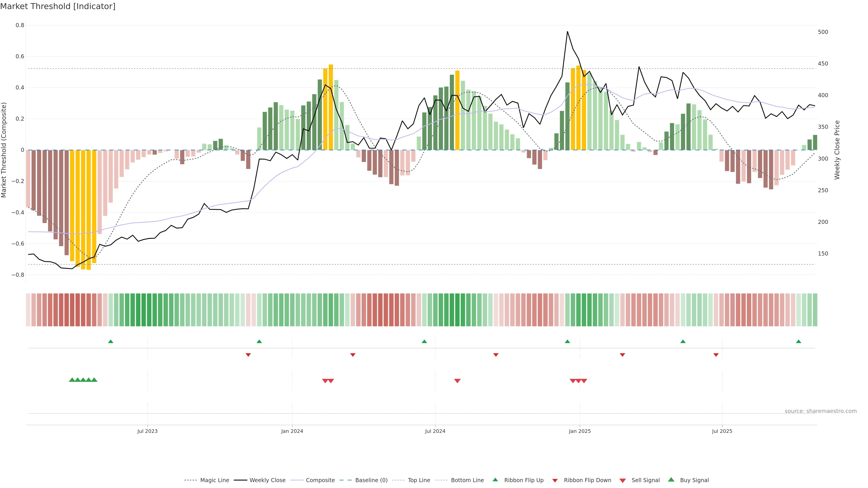Click the first green ribbon flip-up marker
868x488 pixels.
(111, 342)
